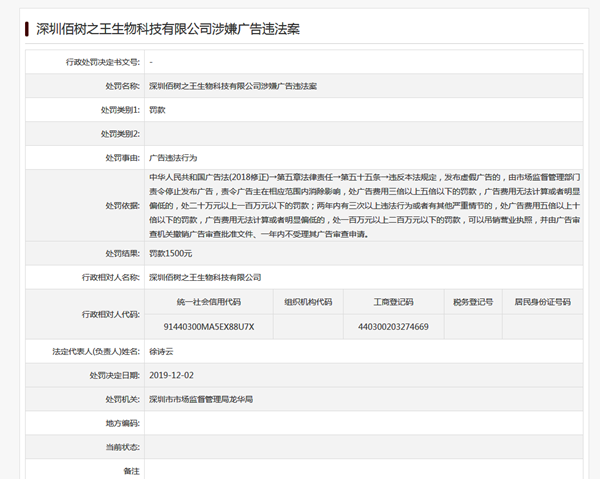This screenshot has width=600, height=479.
Task: Click the 税务登记号 column header
Action: [x=473, y=302]
